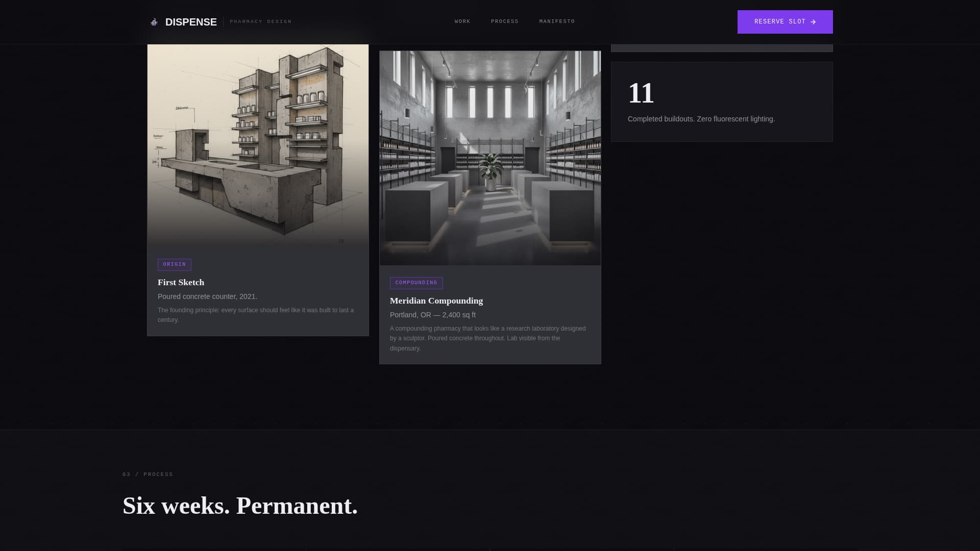Screen dimensions: 980x551
Task: Click 'Portland, OR — 2,400 sq ft' text
Action: click(433, 315)
